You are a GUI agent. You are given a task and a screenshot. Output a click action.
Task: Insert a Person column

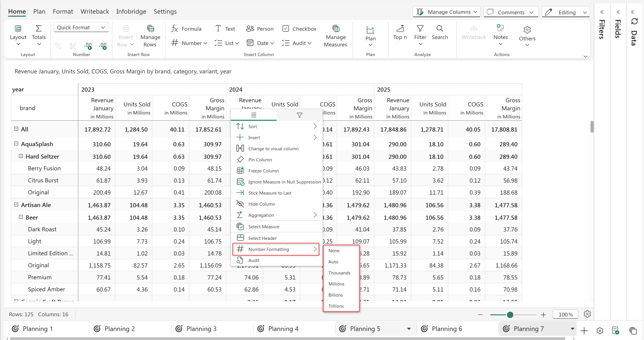[x=260, y=29]
